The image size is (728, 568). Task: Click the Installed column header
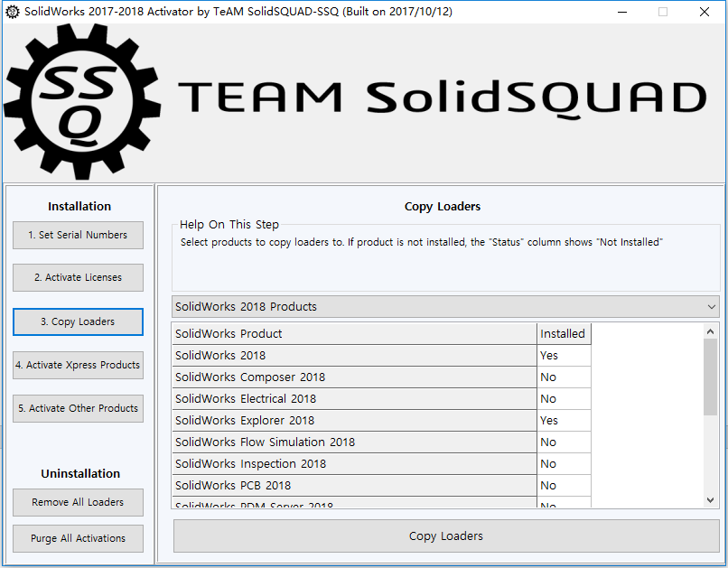tap(564, 333)
